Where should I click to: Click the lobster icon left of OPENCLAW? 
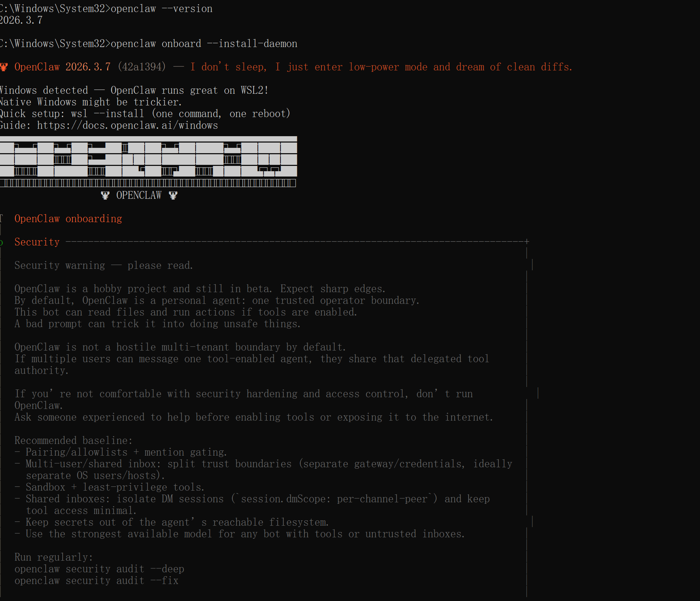click(105, 195)
